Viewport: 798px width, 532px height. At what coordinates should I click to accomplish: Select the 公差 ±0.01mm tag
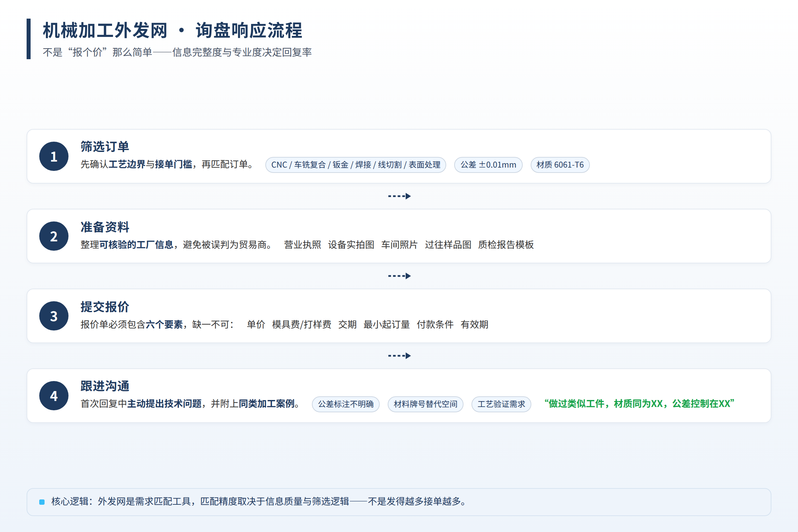pos(488,165)
